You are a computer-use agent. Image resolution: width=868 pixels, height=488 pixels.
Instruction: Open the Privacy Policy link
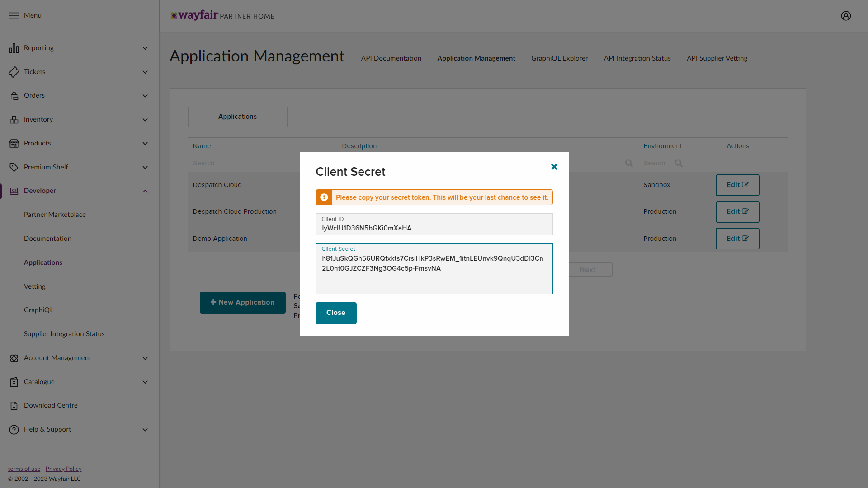click(x=63, y=469)
